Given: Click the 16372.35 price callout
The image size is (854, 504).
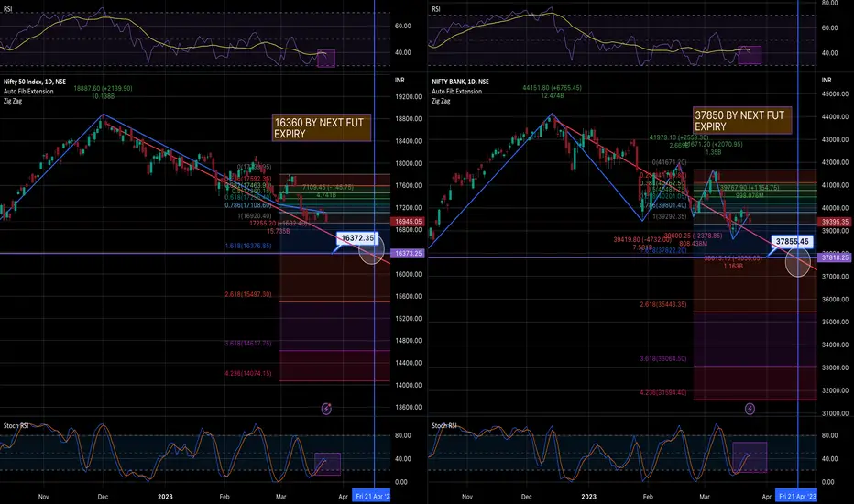Looking at the screenshot, I should pyautogui.click(x=357, y=238).
